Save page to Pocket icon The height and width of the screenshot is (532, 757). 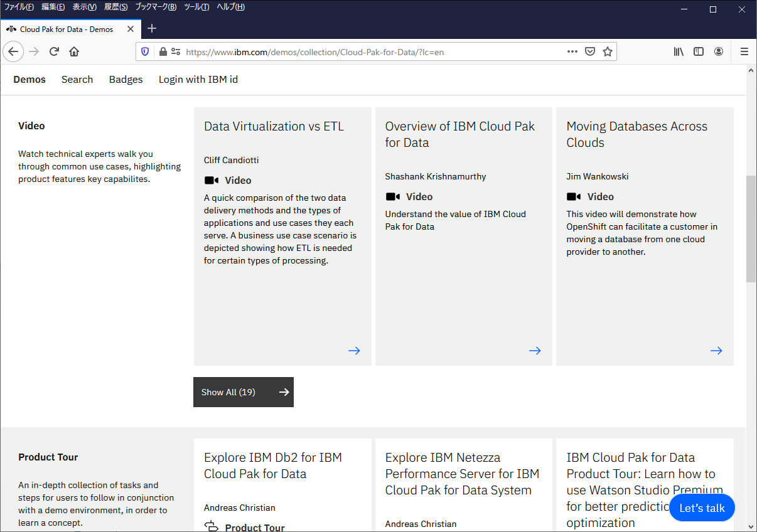(x=590, y=51)
